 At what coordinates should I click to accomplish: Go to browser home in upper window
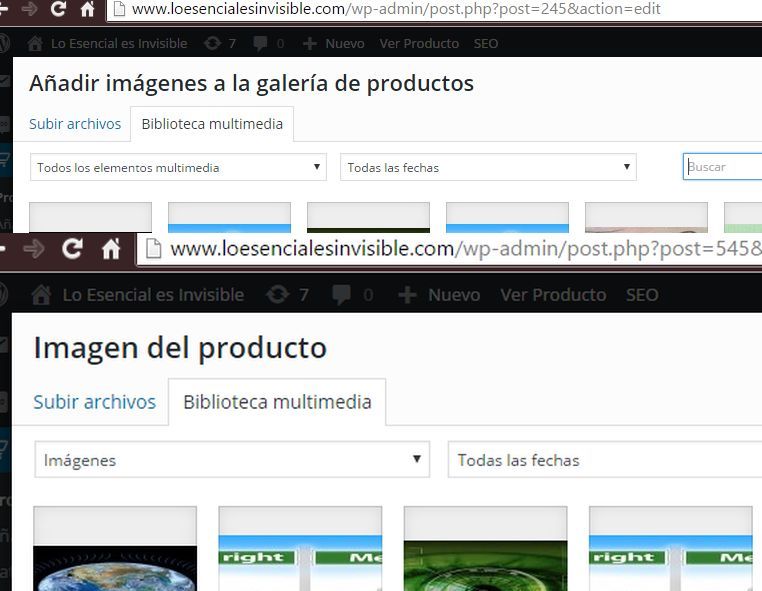[x=87, y=9]
